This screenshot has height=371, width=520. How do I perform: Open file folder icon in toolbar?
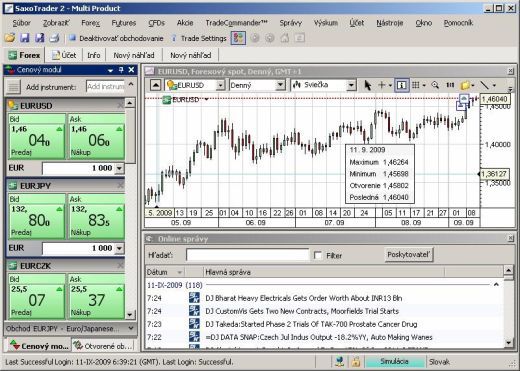10,38
